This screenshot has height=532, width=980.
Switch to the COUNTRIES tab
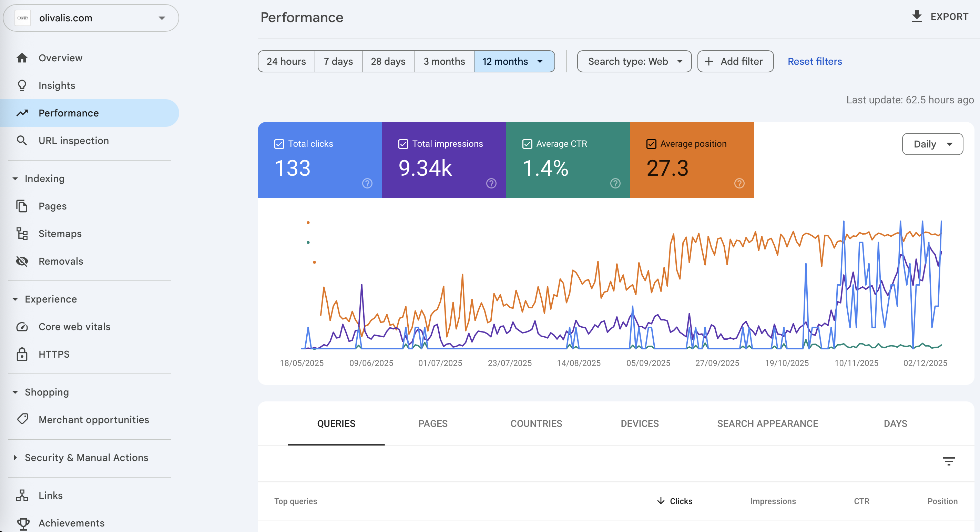[536, 423]
